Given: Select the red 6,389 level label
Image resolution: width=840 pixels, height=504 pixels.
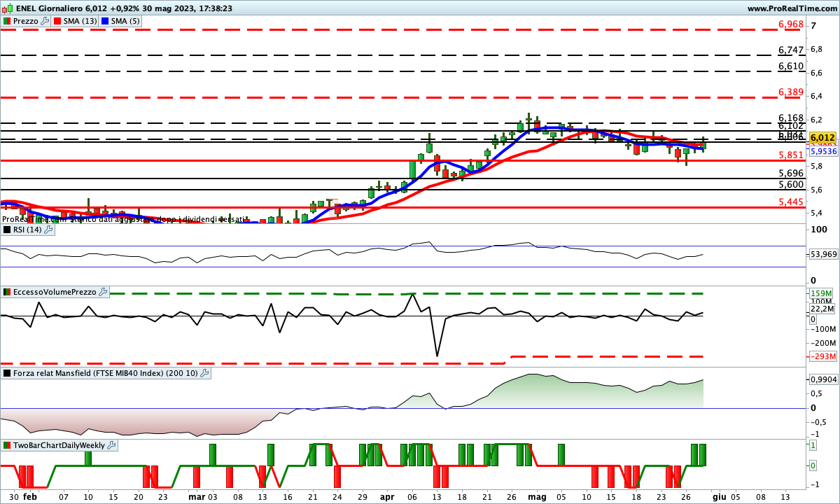Looking at the screenshot, I should click(x=791, y=92).
